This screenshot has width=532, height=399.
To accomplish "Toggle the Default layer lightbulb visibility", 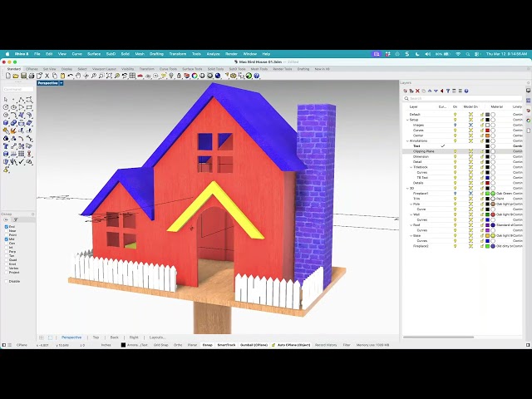I will 455,115.
